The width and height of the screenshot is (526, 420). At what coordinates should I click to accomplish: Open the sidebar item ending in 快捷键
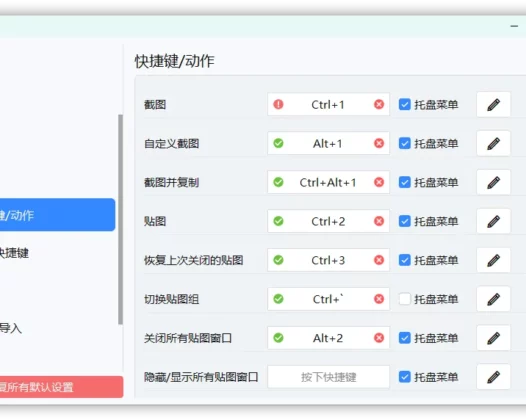tap(14, 253)
